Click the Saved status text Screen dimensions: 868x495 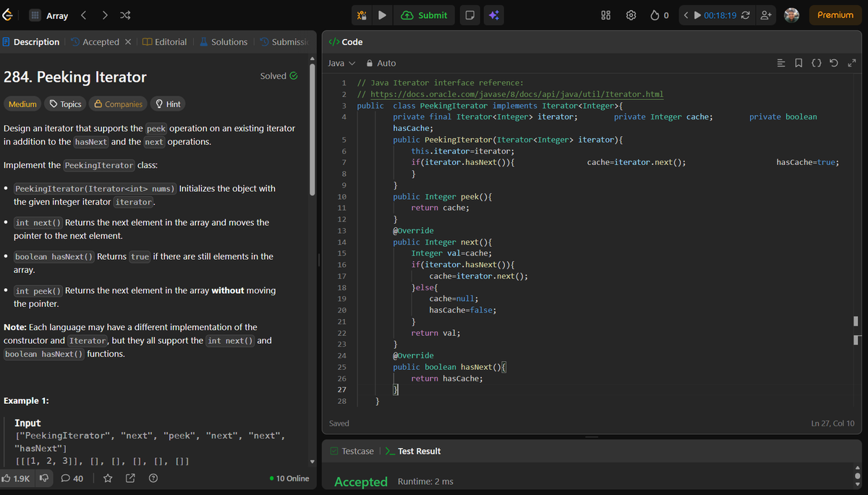[x=339, y=423]
